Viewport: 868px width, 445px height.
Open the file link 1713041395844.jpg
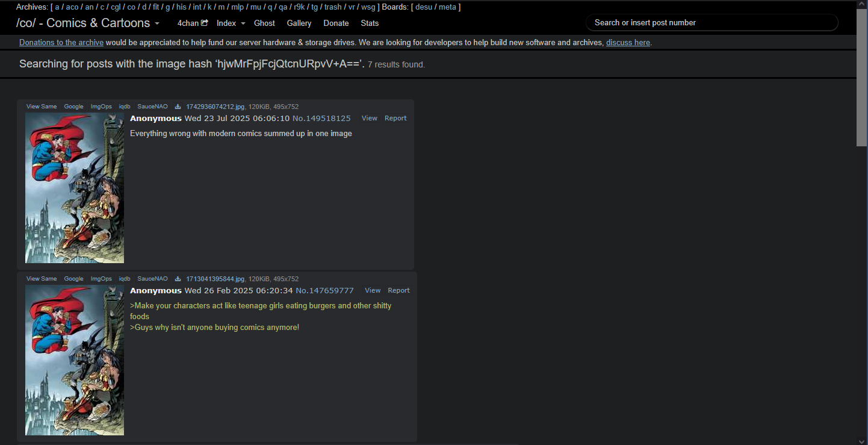(x=215, y=279)
